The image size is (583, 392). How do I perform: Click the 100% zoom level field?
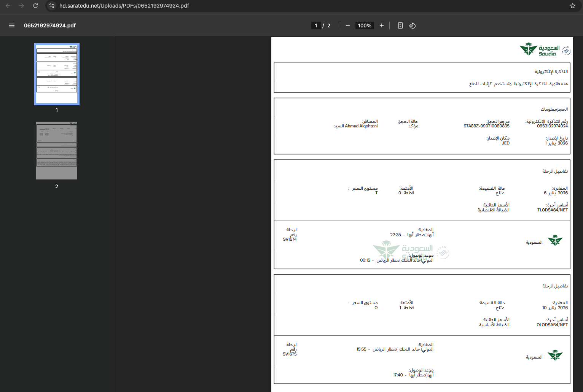point(365,25)
